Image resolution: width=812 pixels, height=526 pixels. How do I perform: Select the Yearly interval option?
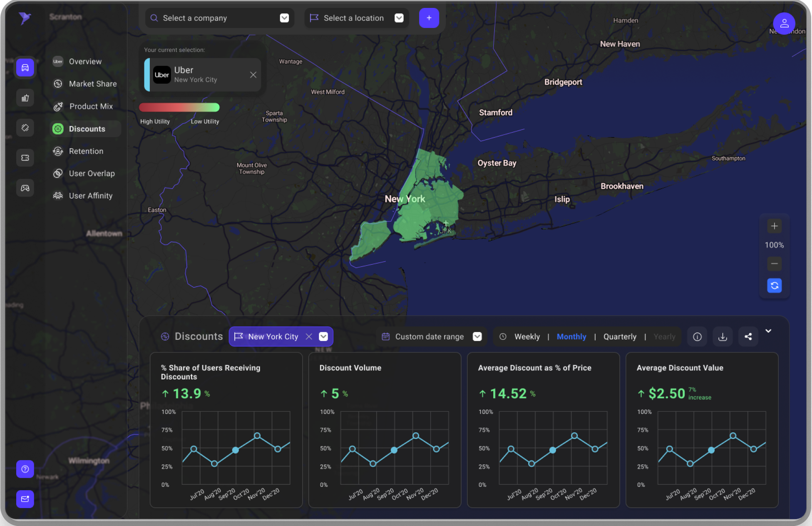(x=664, y=337)
